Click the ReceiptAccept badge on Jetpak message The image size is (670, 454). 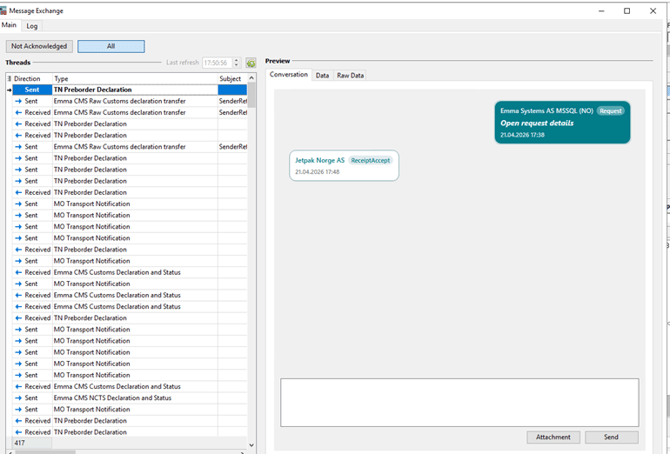click(x=370, y=160)
